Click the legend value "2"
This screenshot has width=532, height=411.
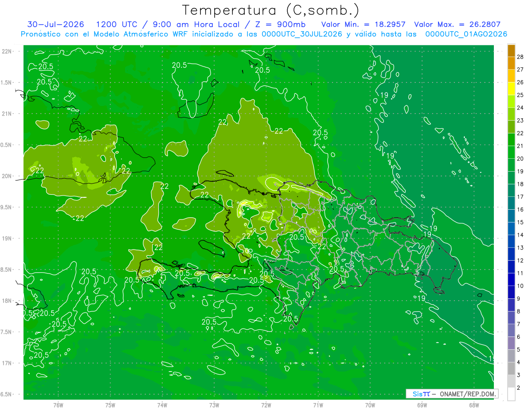[x=519, y=388]
